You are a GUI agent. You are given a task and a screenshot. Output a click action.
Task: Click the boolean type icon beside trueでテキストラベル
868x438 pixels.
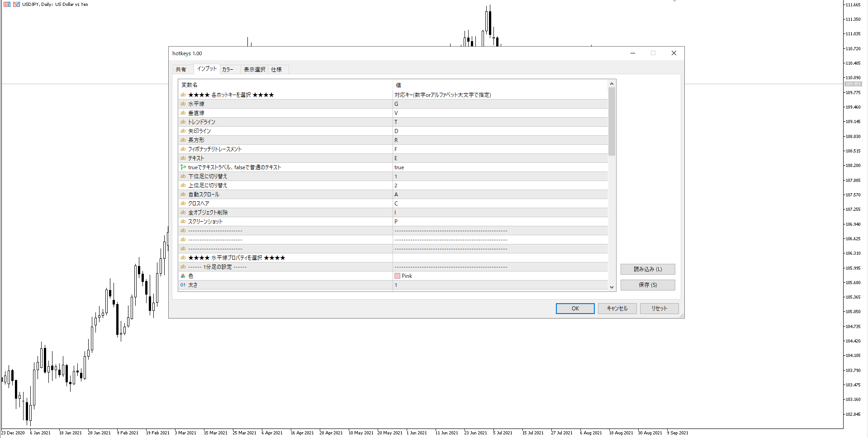[x=183, y=167]
